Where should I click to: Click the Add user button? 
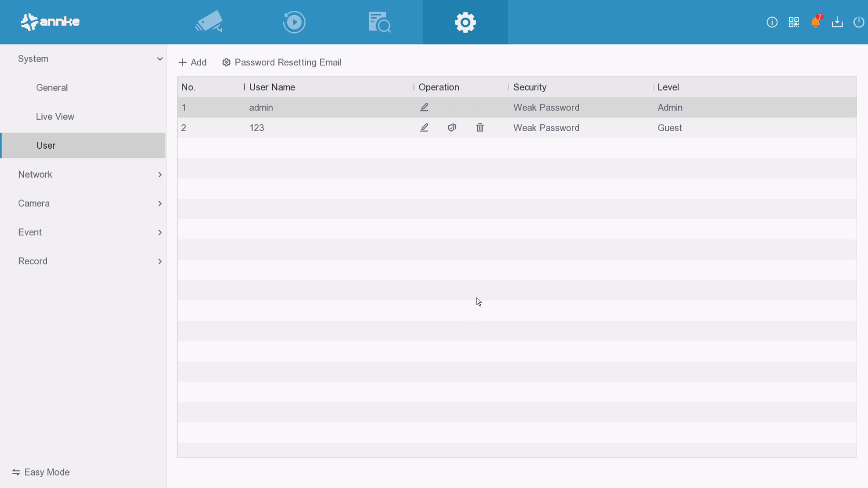(x=192, y=62)
